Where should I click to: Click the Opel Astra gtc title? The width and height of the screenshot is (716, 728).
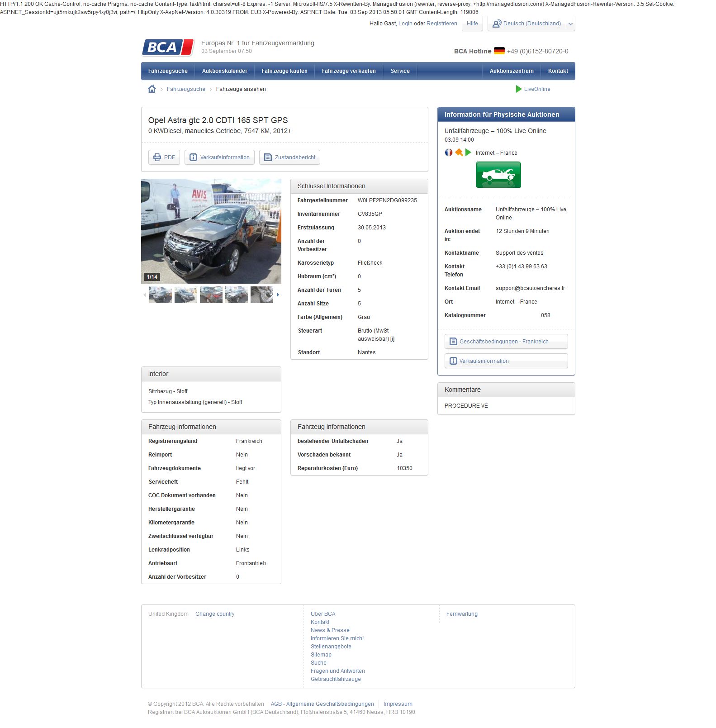[x=218, y=120]
